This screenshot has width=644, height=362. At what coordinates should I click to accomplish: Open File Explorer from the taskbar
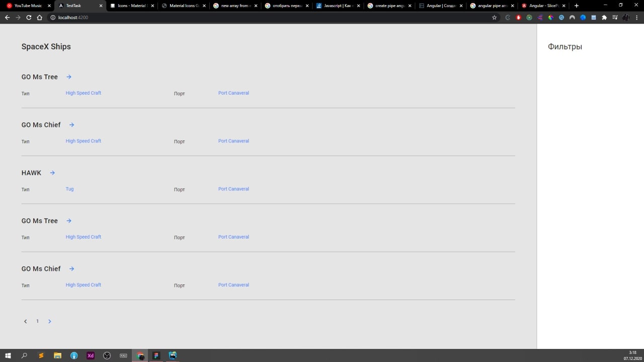[x=57, y=355]
